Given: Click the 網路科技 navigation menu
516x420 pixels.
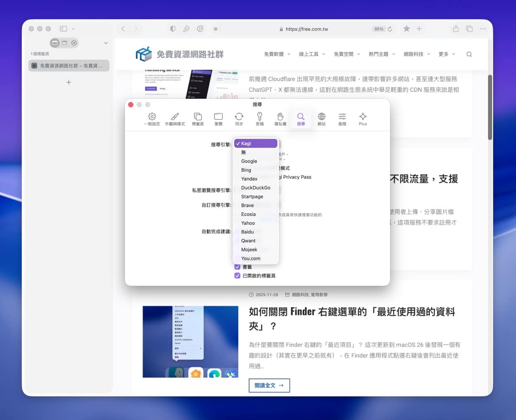Looking at the screenshot, I should coord(414,54).
